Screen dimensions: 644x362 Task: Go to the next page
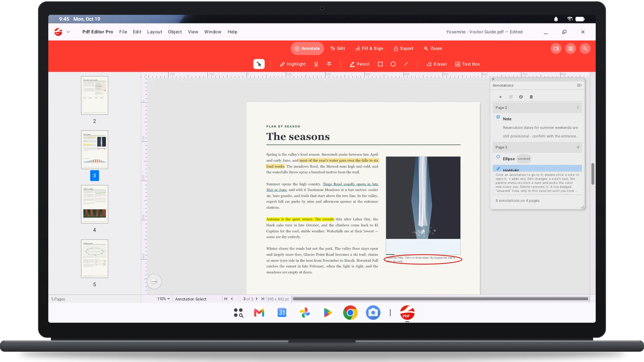[257, 299]
